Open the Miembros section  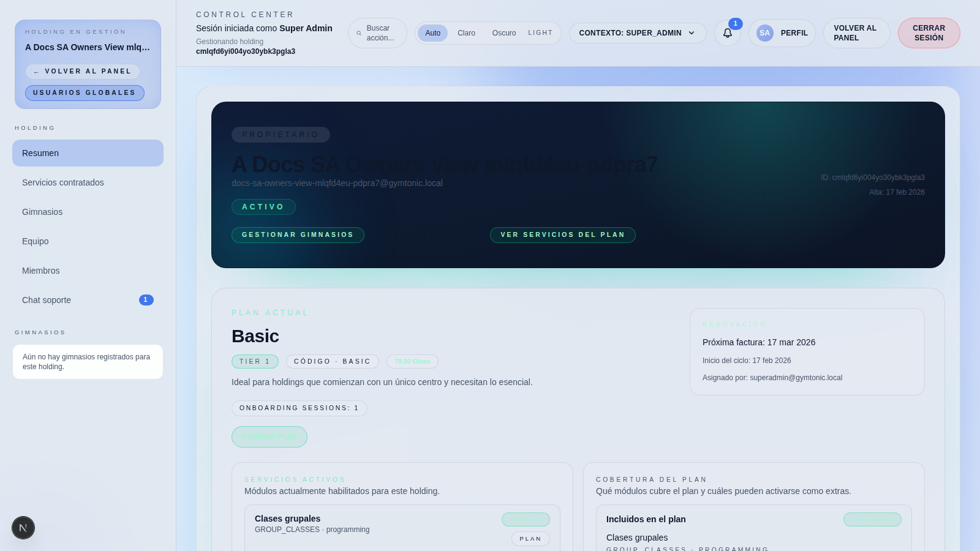41,271
